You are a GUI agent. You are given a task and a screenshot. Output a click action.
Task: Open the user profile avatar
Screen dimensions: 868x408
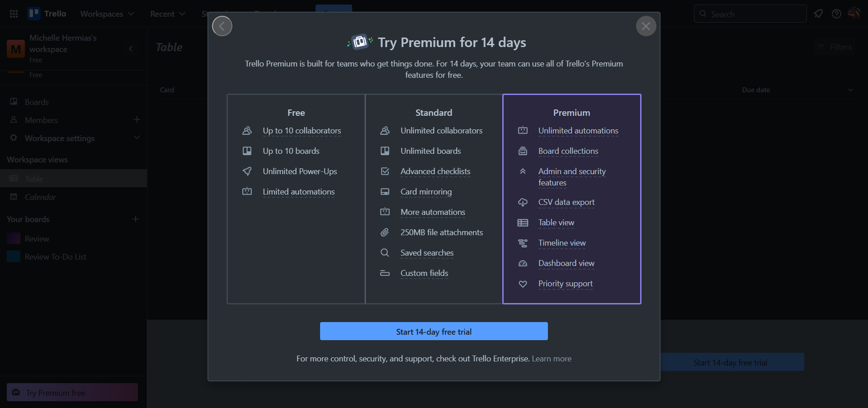point(854,14)
